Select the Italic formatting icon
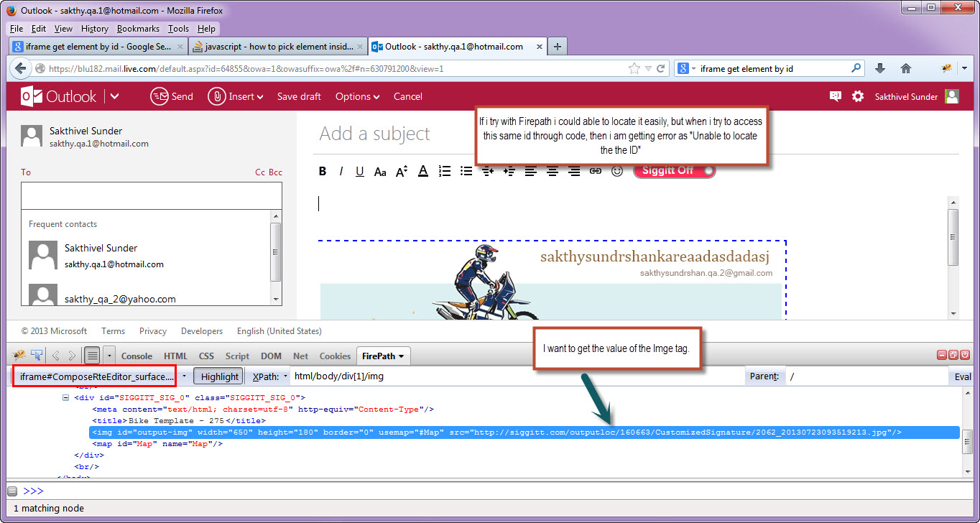This screenshot has height=523, width=980. pos(341,171)
